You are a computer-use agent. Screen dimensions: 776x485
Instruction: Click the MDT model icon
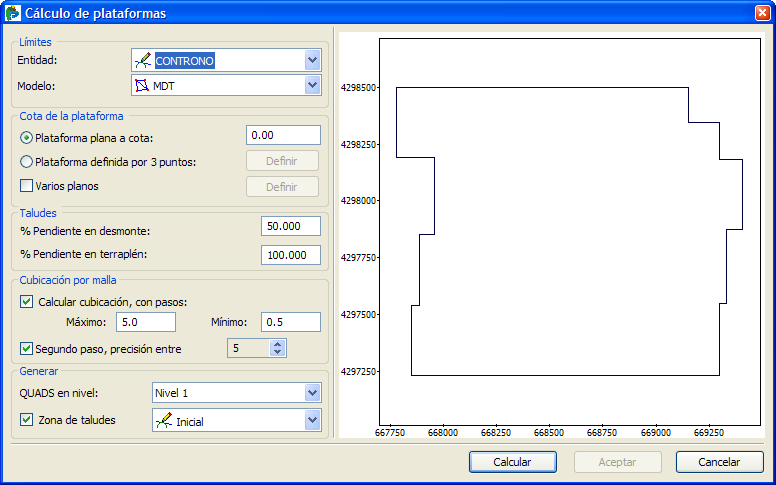(143, 86)
